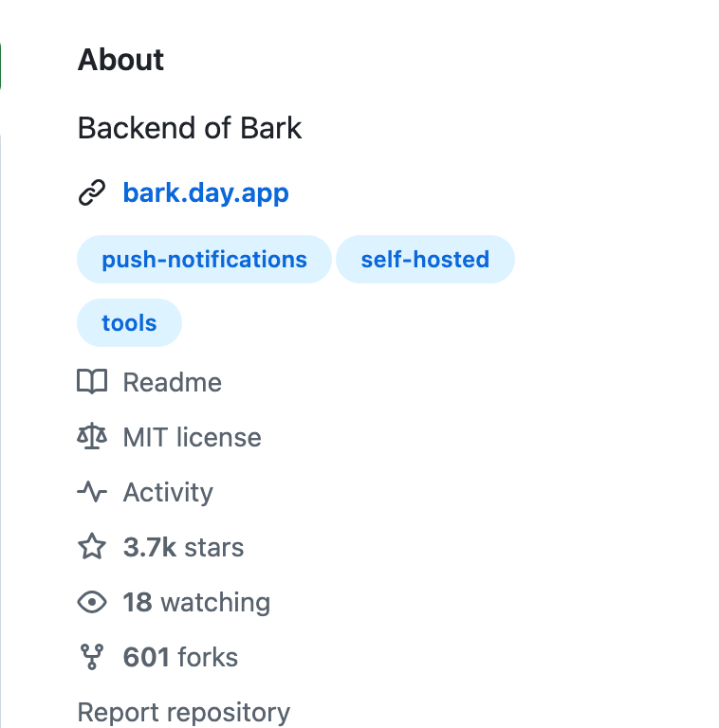This screenshot has height=728, width=719.
Task: Click the pulse line Activity icon
Action: [x=92, y=491]
